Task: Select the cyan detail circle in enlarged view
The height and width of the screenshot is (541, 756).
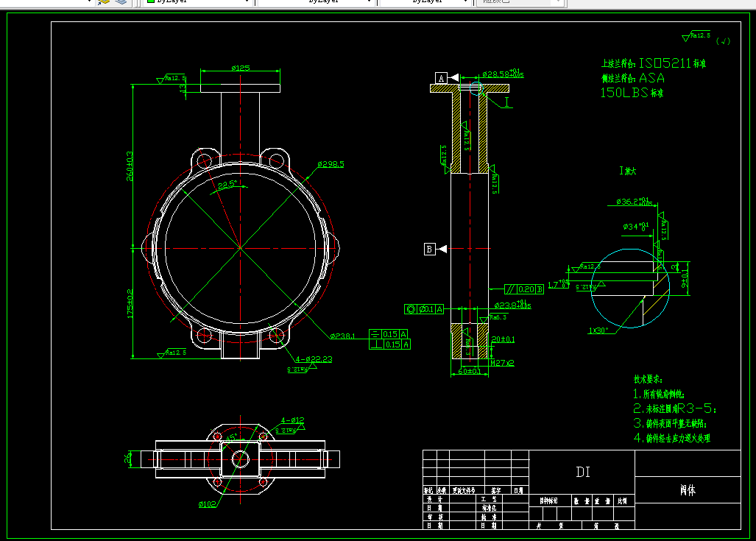Action: point(631,289)
